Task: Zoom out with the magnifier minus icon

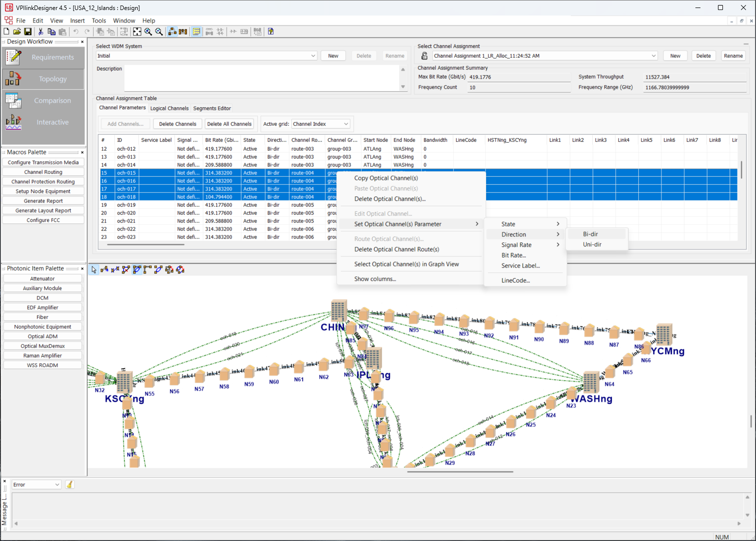Action: click(x=159, y=32)
